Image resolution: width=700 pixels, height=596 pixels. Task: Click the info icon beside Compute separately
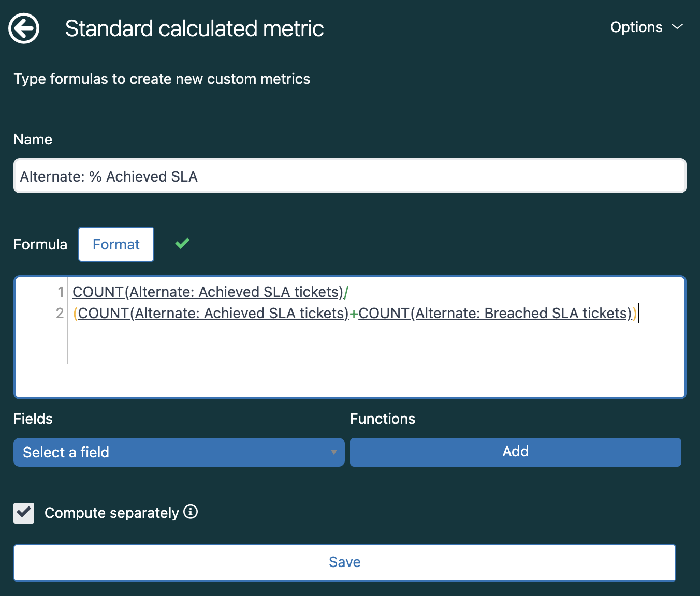pyautogui.click(x=191, y=512)
